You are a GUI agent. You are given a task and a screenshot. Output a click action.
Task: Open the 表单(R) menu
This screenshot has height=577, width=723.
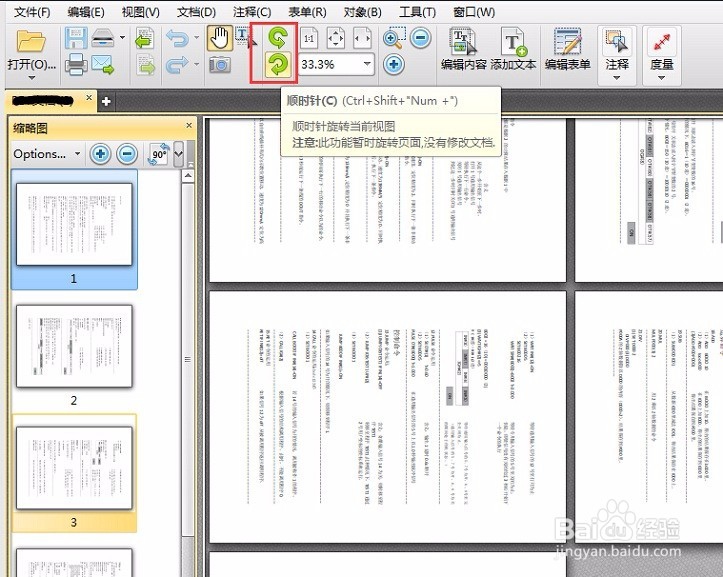(307, 12)
